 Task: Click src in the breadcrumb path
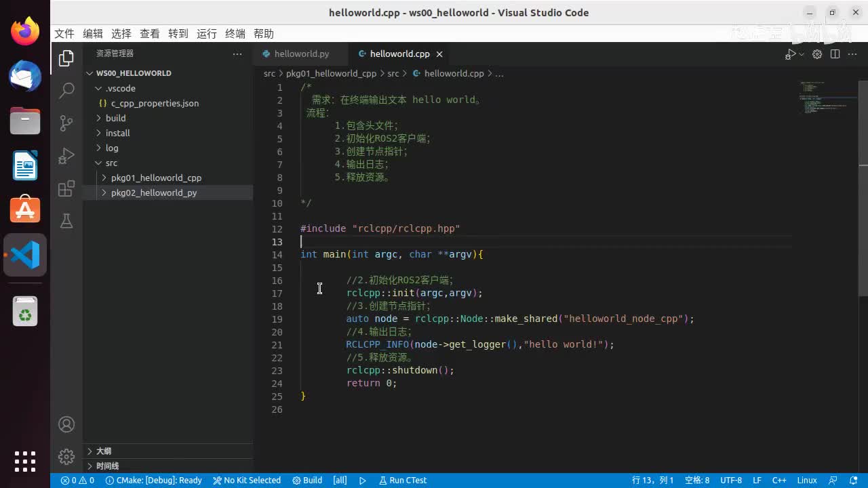coord(269,73)
